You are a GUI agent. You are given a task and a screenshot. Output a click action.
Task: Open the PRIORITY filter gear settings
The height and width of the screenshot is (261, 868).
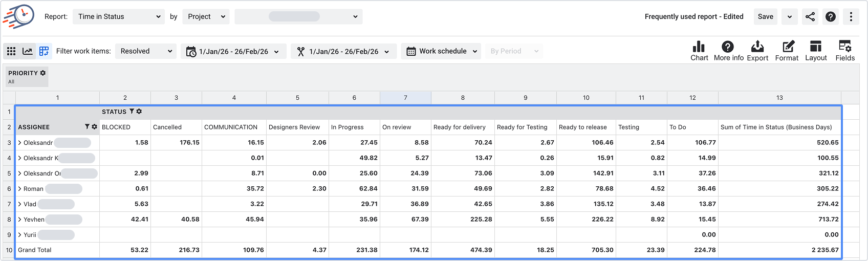pos(43,73)
